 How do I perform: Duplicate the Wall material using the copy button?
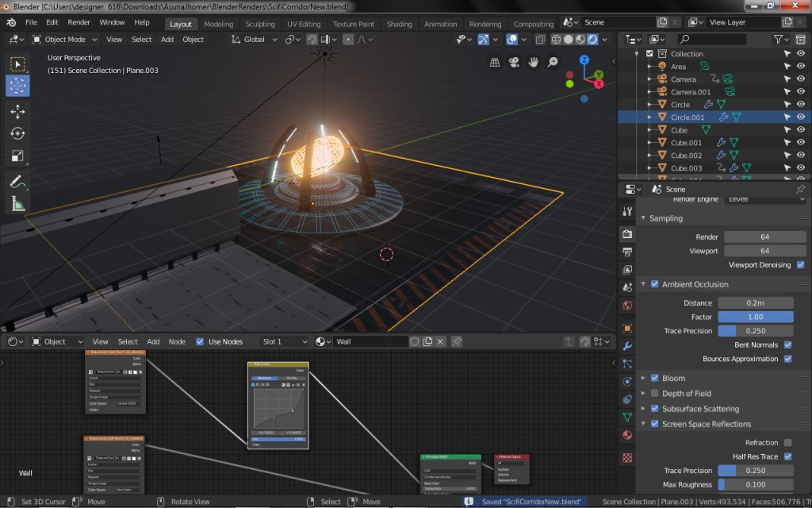pos(428,341)
